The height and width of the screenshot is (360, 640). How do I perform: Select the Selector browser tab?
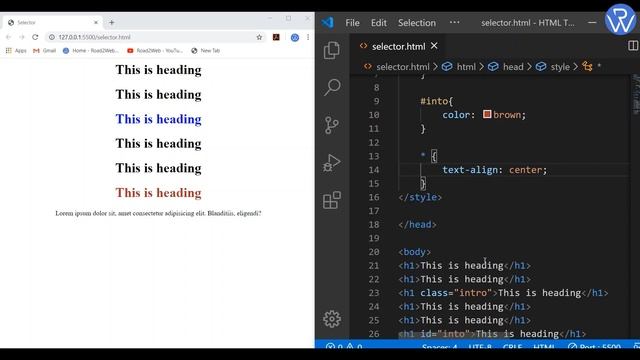click(x=52, y=23)
